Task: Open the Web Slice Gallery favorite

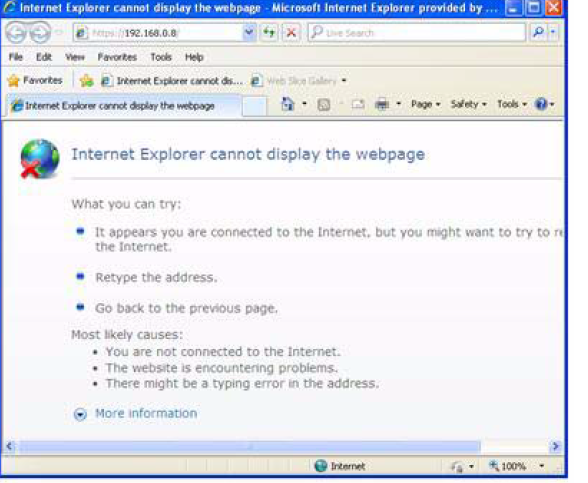Action: click(x=294, y=81)
